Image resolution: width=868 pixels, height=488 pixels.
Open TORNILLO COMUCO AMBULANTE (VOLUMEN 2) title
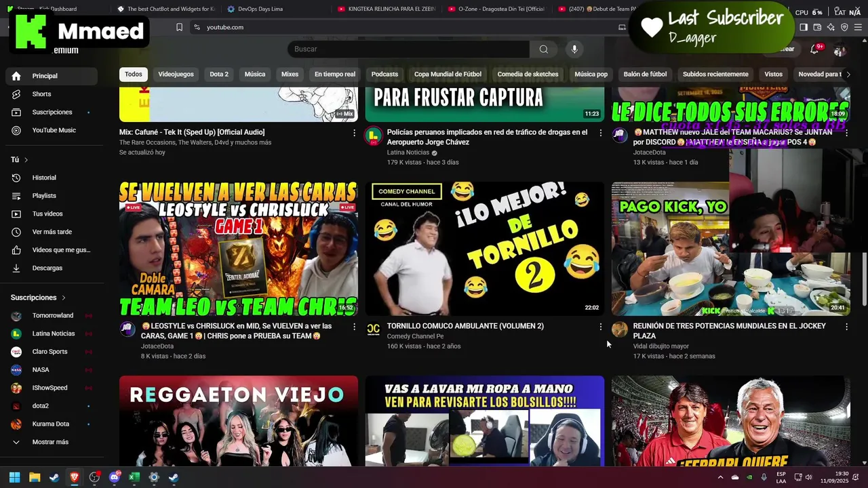pos(465,326)
